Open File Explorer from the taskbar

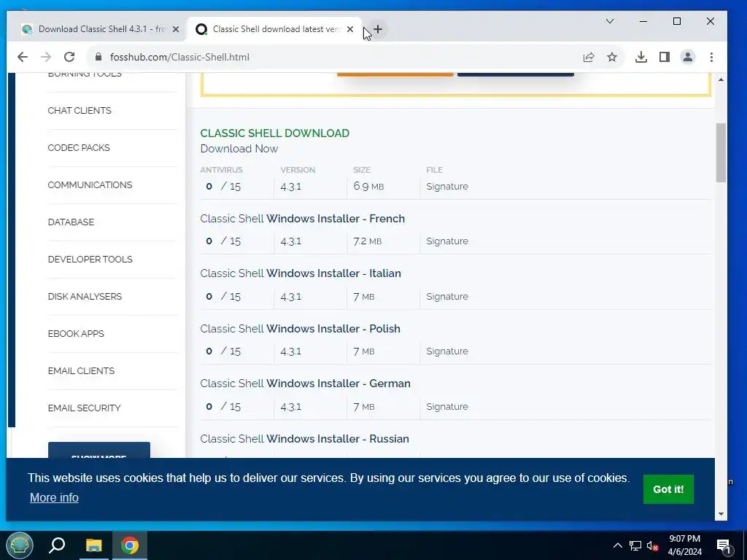point(94,545)
